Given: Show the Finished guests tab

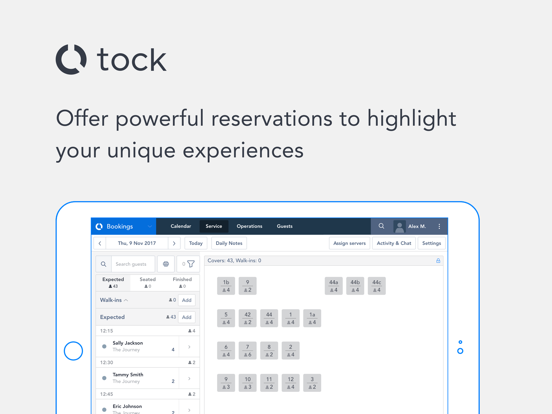Looking at the screenshot, I should pos(182,283).
